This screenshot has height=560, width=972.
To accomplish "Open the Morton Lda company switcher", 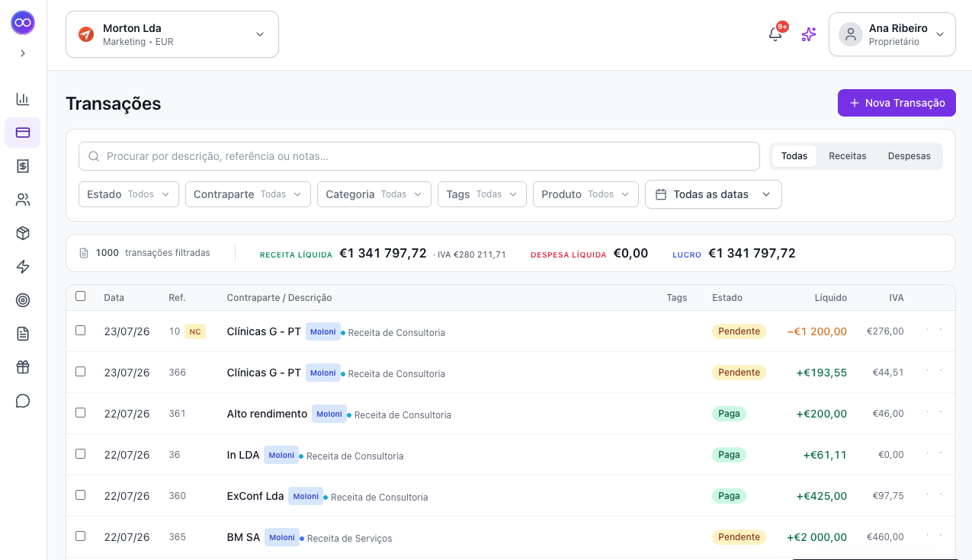I will tap(172, 34).
